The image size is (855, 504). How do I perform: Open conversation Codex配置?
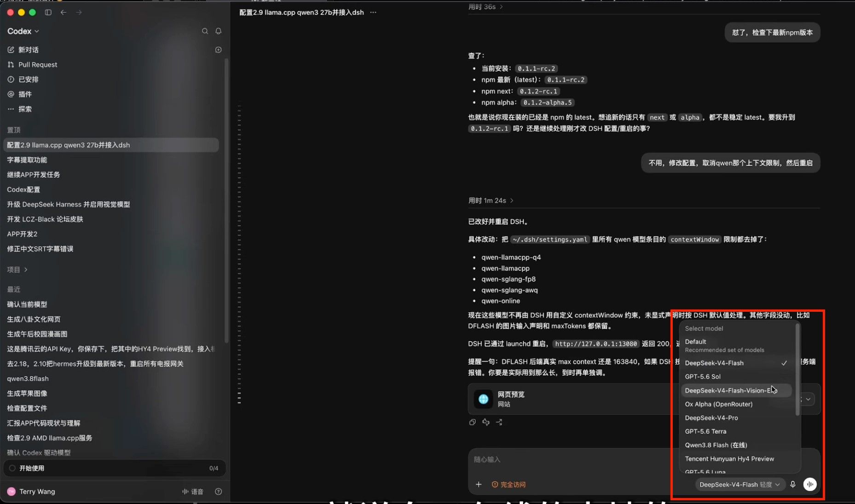pyautogui.click(x=110, y=189)
